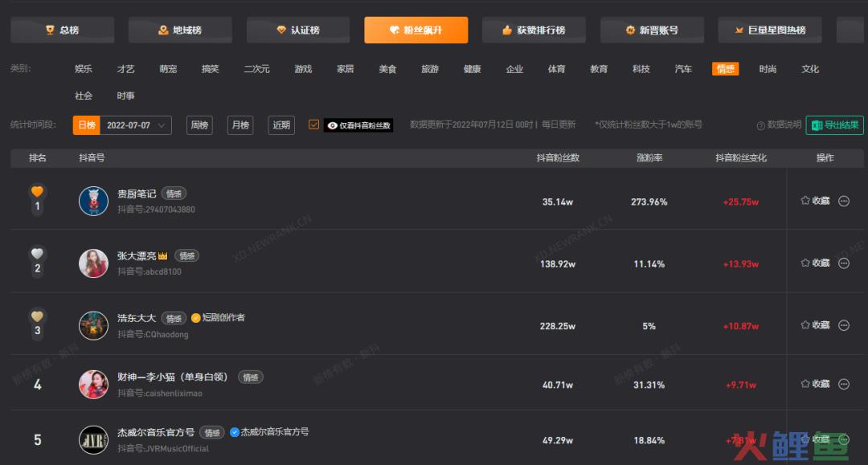Image resolution: width=868 pixels, height=465 pixels.
Task: Filter by the 时尚 category
Action: tap(768, 69)
